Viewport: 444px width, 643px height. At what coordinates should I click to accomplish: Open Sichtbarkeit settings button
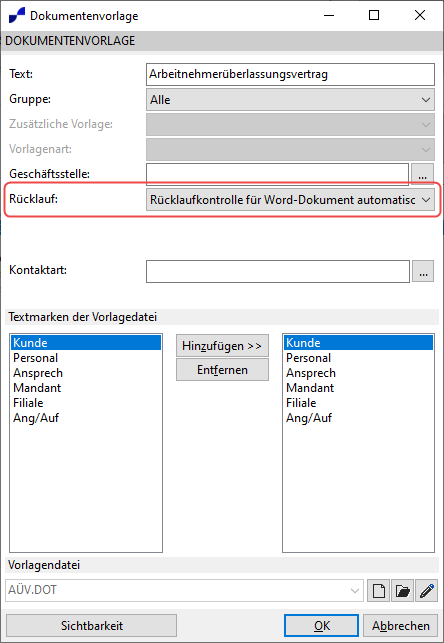pyautogui.click(x=92, y=626)
